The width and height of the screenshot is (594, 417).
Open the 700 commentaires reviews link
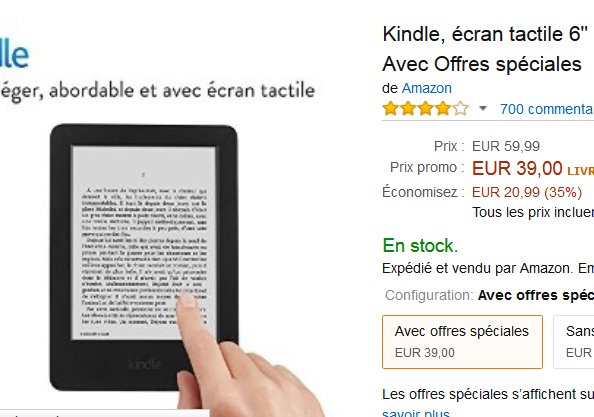pyautogui.click(x=547, y=109)
